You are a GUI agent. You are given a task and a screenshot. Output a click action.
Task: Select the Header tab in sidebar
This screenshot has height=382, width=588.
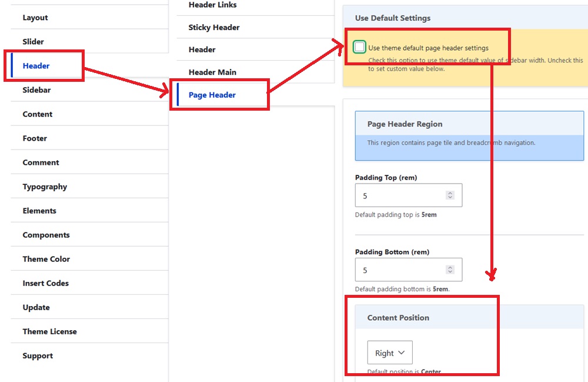click(x=36, y=66)
